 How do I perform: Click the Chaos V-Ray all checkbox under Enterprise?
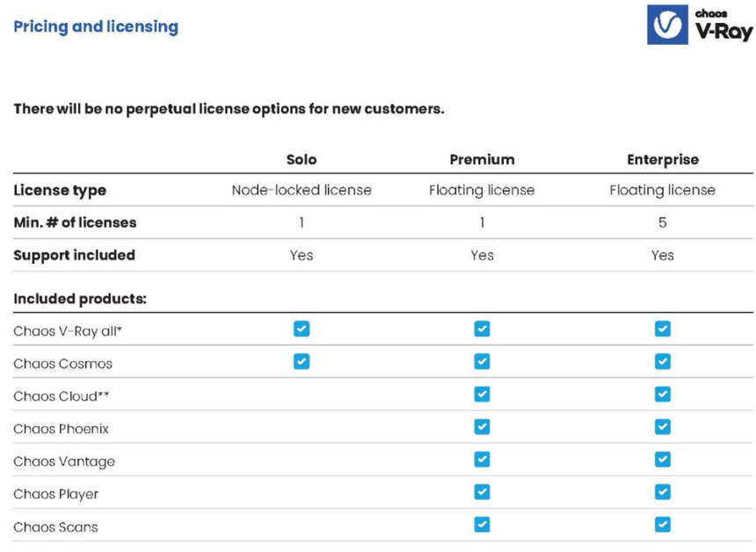click(x=663, y=329)
